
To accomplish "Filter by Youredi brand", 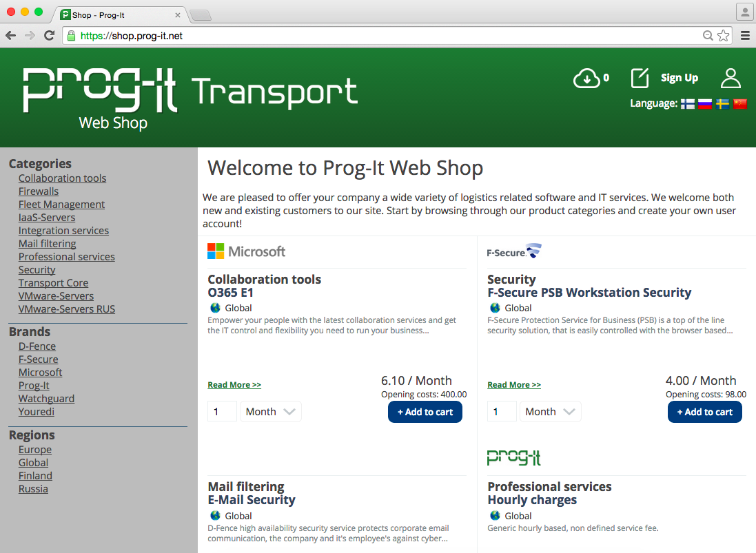I will coord(36,411).
